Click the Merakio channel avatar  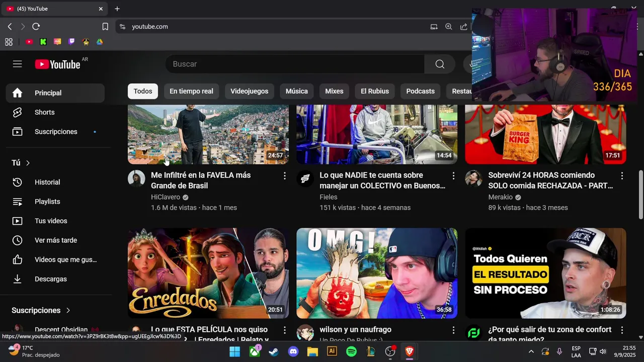pyautogui.click(x=473, y=178)
